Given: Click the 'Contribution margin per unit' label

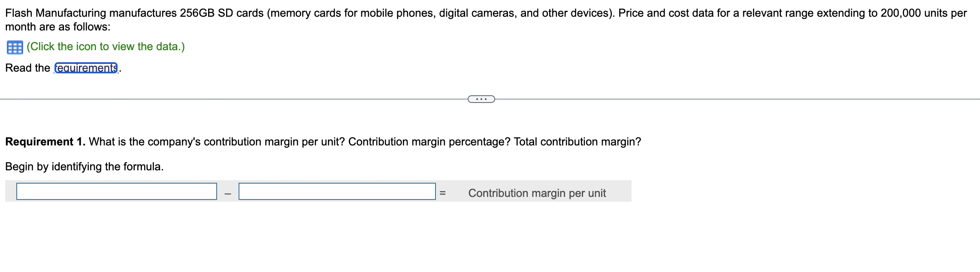Looking at the screenshot, I should (537, 193).
